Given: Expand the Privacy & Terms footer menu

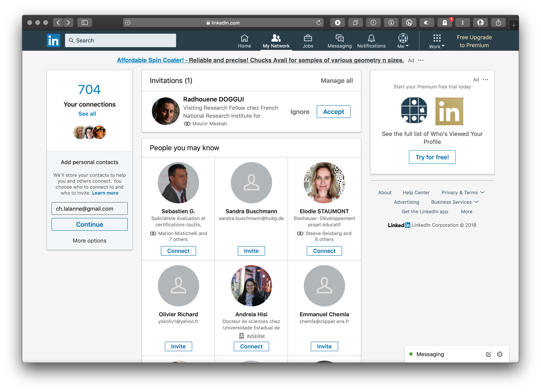Looking at the screenshot, I should coord(463,192).
